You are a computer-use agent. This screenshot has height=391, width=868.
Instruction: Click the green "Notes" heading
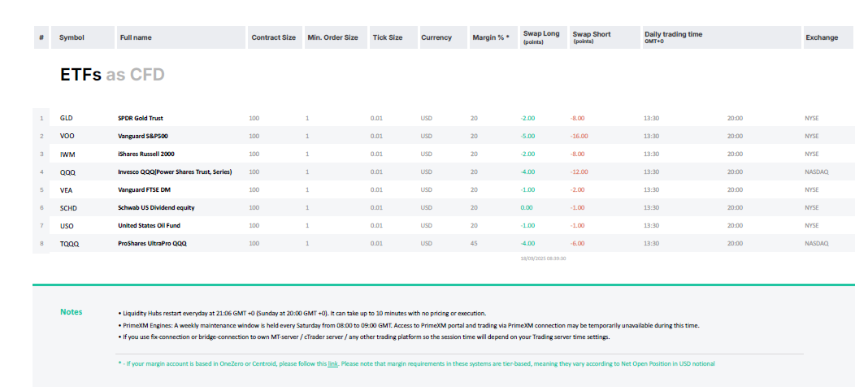[71, 312]
